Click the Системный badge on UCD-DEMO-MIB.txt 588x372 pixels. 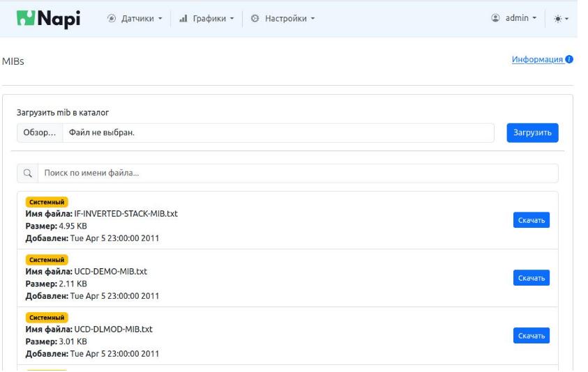(47, 260)
